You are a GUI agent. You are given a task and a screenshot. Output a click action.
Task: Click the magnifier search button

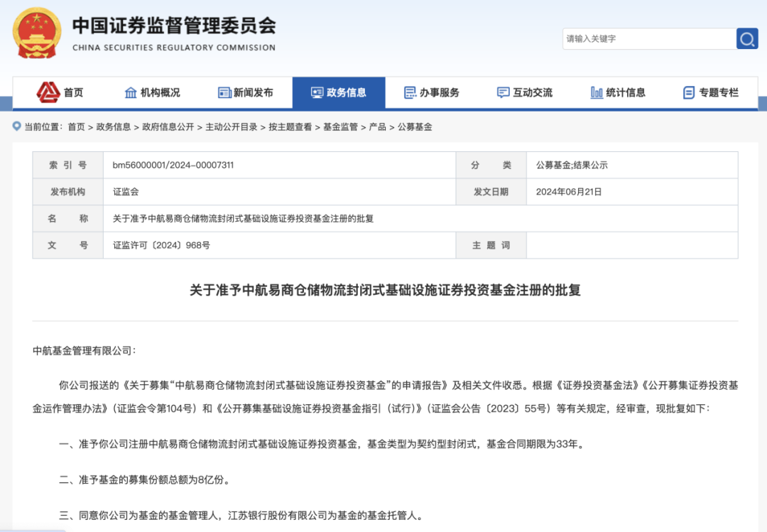coord(746,39)
